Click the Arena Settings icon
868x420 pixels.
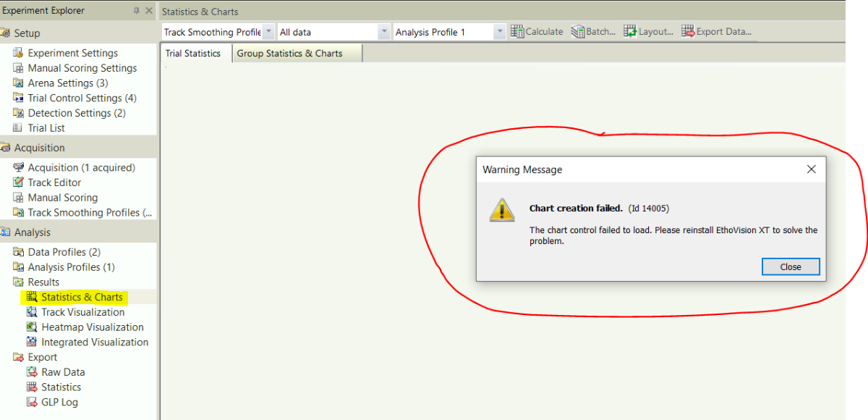click(x=18, y=83)
